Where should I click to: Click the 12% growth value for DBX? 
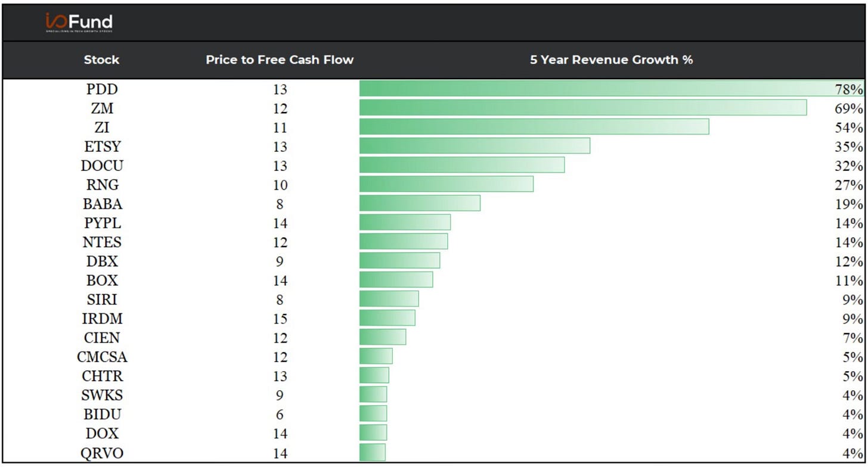849,261
